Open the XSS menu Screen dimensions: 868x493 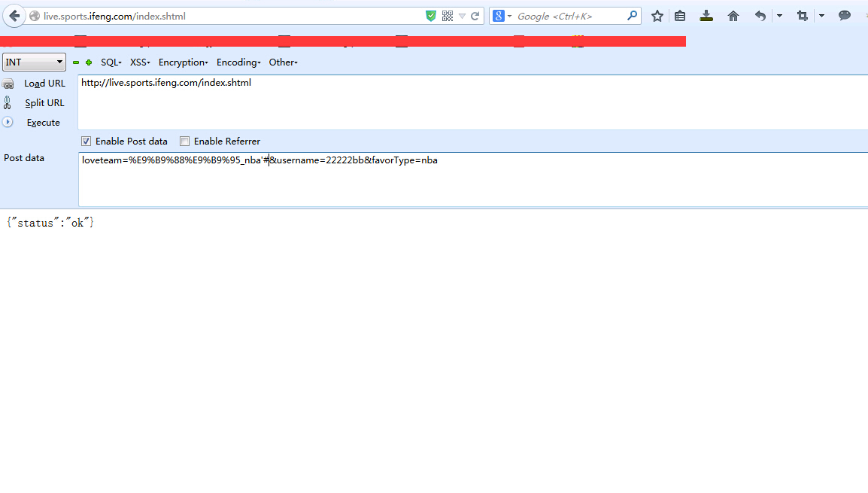[139, 62]
